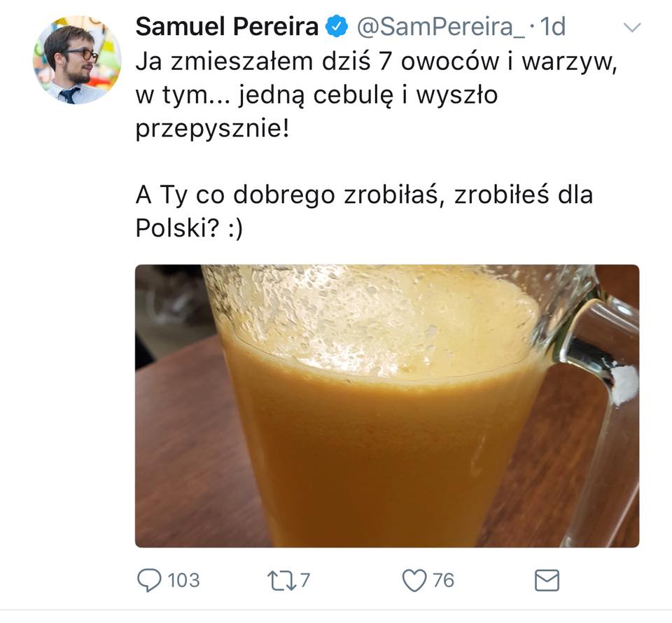Open the smoothie photo attachment

[387, 406]
